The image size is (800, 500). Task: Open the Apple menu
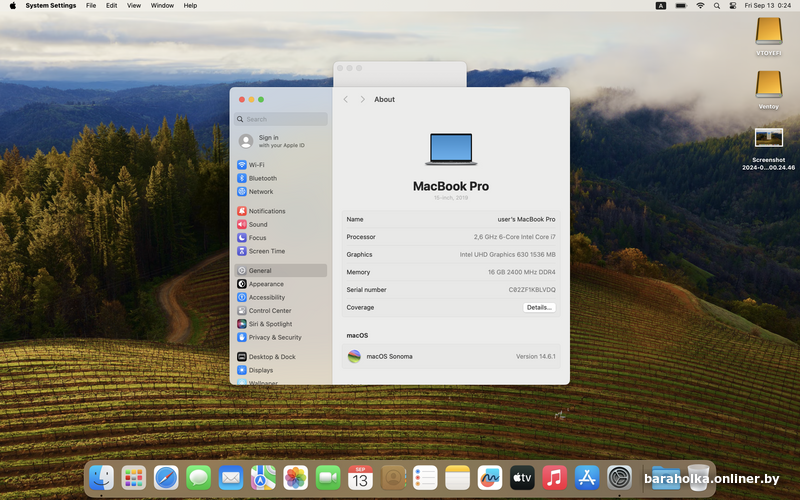(13, 6)
